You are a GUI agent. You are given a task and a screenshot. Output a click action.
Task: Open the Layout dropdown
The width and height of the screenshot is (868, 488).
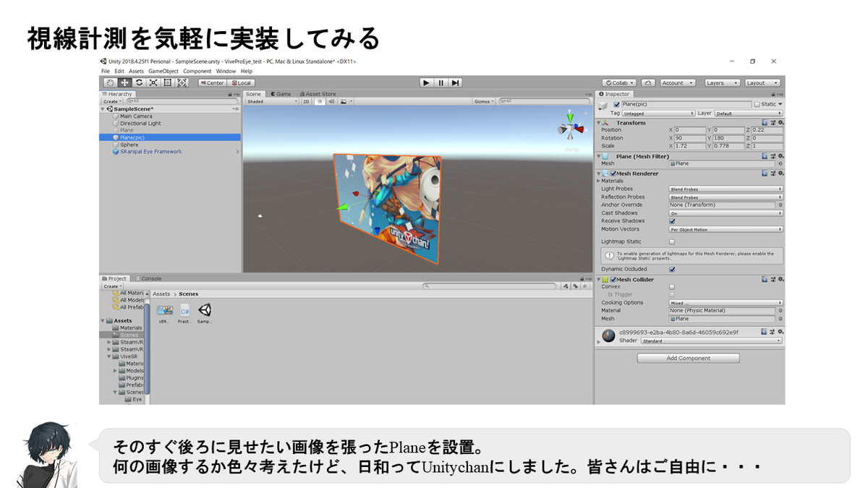pos(762,82)
